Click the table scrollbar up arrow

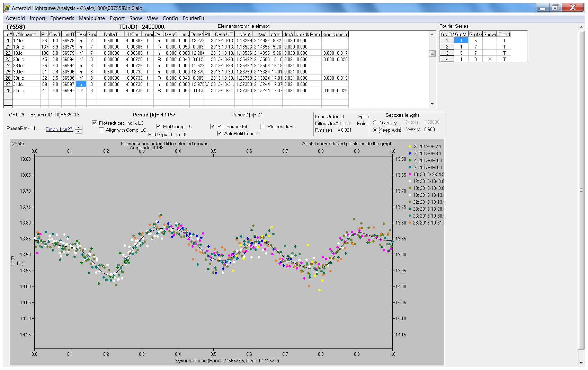click(x=432, y=34)
